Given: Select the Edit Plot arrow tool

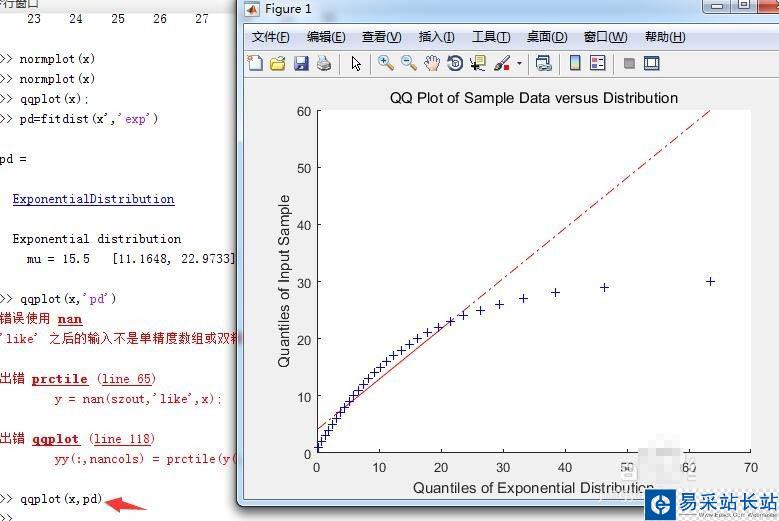Looking at the screenshot, I should 356,64.
